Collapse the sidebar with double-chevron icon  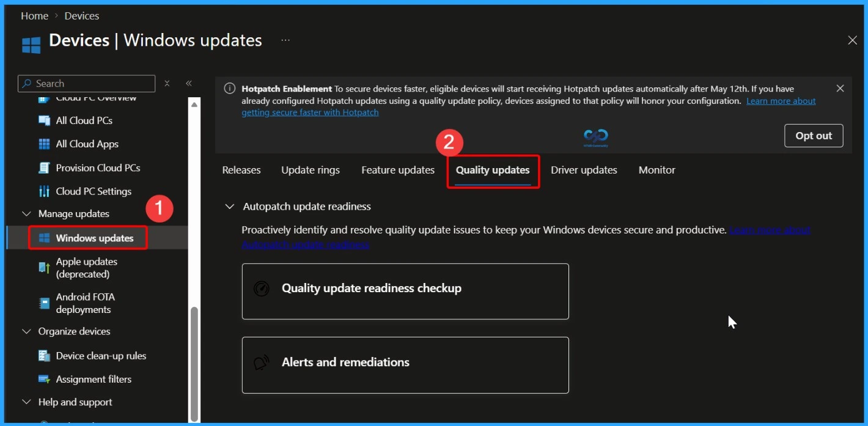(x=189, y=83)
